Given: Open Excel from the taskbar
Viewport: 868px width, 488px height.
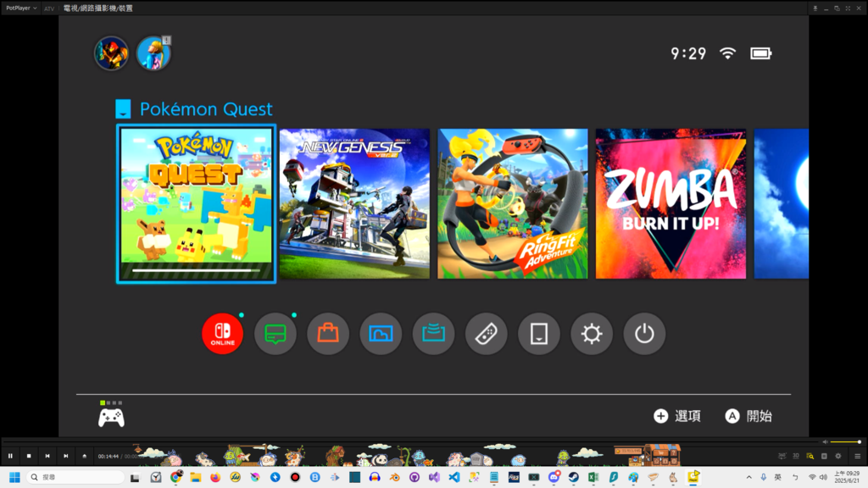Looking at the screenshot, I should [593, 477].
